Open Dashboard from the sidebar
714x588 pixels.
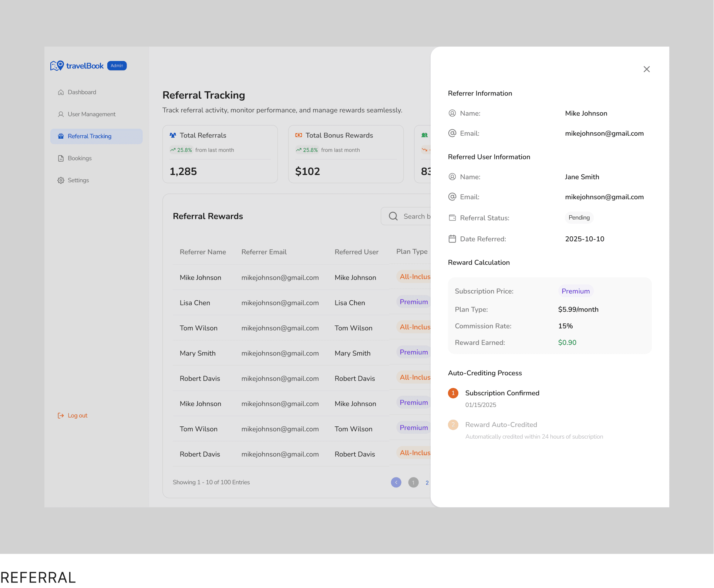tap(82, 92)
